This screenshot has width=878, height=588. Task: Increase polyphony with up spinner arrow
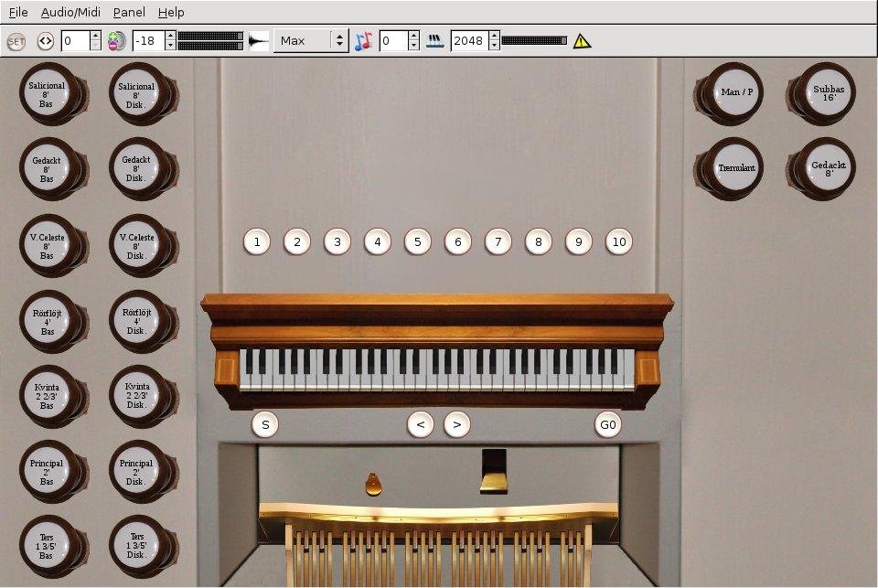[x=494, y=36]
